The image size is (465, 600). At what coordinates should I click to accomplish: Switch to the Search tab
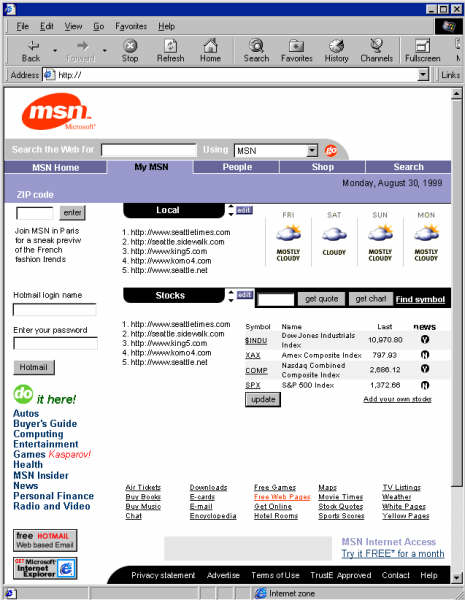(408, 167)
